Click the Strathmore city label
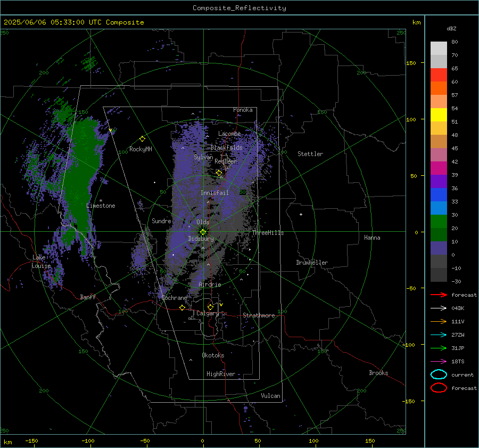 [x=259, y=315]
